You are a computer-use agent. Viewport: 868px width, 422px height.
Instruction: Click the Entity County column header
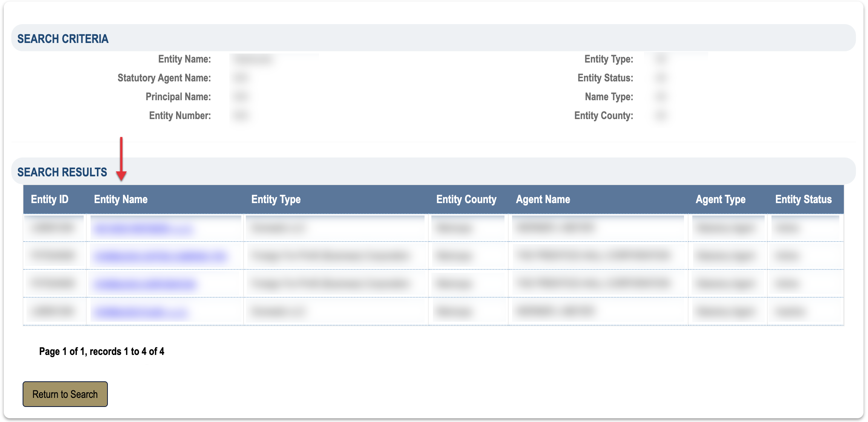tap(466, 199)
